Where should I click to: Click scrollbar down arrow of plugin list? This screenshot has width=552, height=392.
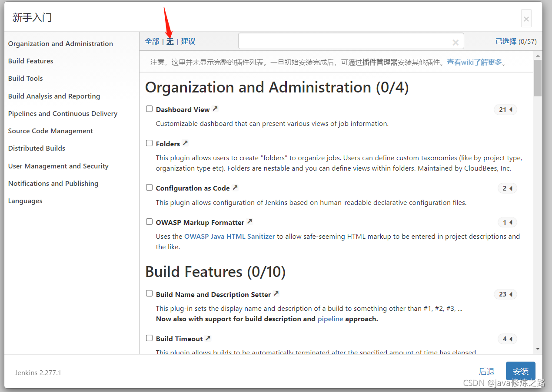point(538,349)
